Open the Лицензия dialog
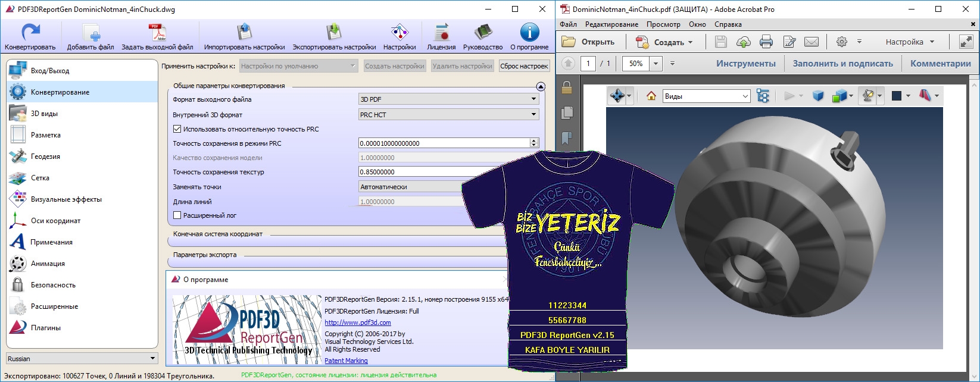 (x=441, y=36)
